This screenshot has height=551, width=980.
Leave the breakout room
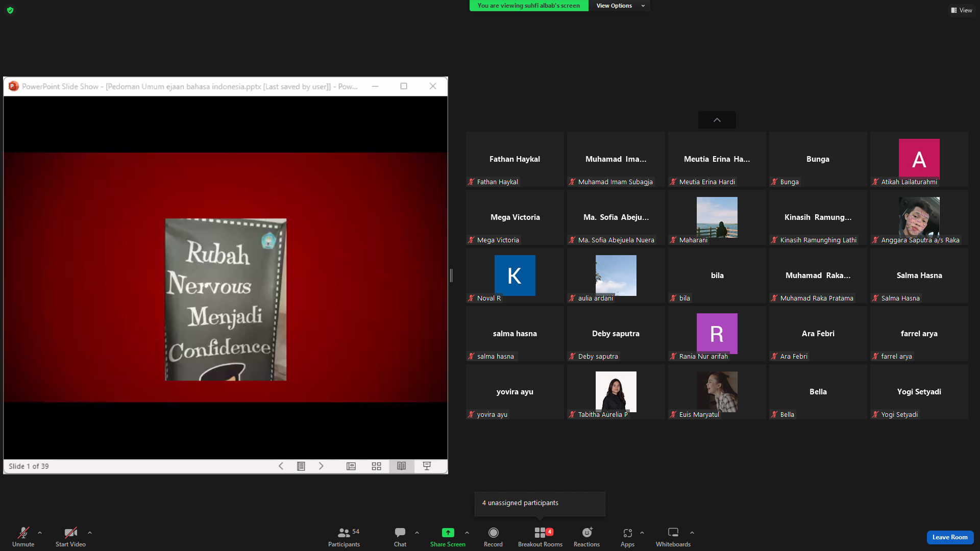(x=950, y=537)
